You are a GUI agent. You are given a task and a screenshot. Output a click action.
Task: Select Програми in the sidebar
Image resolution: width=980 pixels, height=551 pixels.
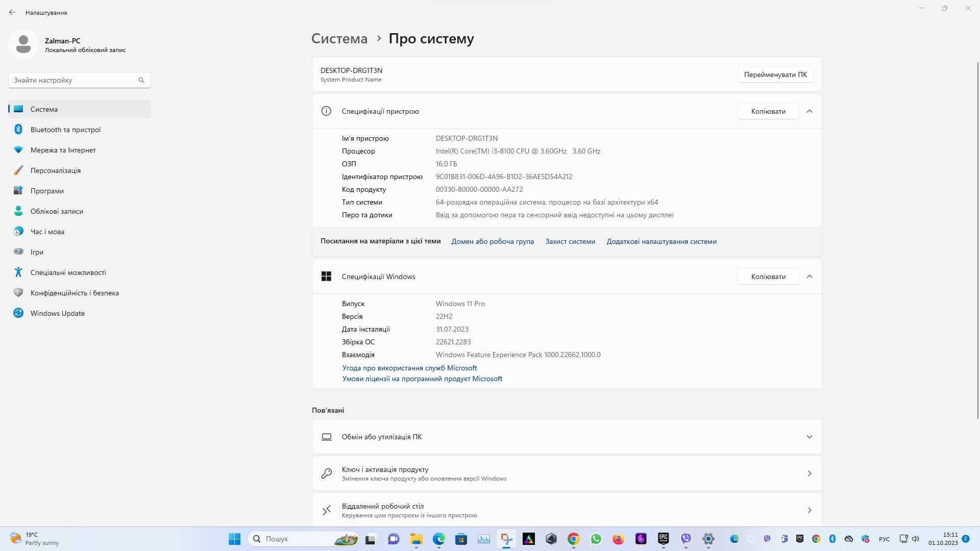click(80, 190)
